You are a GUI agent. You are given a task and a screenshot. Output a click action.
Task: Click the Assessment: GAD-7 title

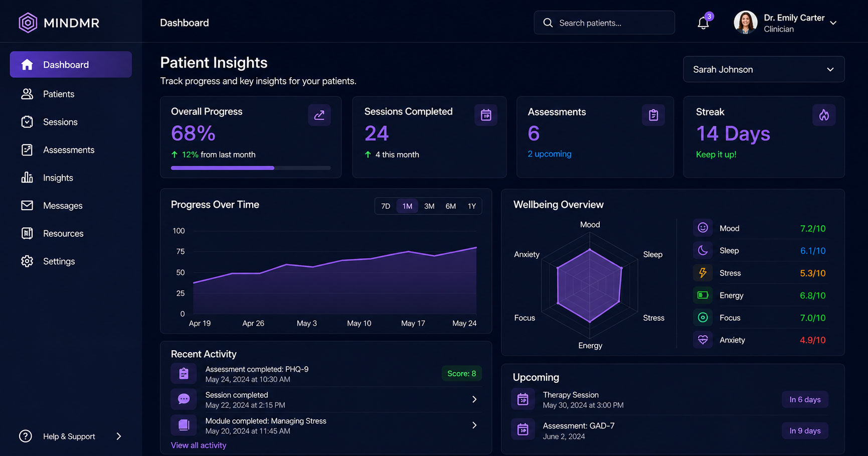pos(579,426)
